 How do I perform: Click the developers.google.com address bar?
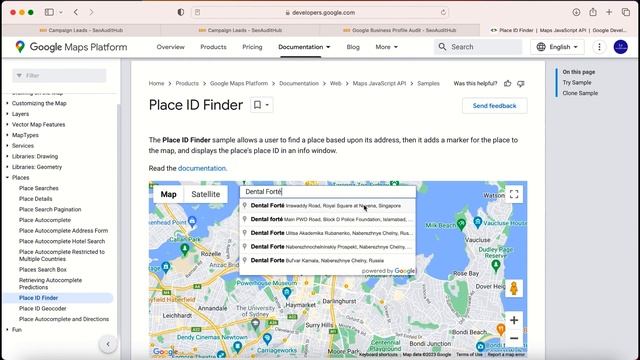click(320, 12)
